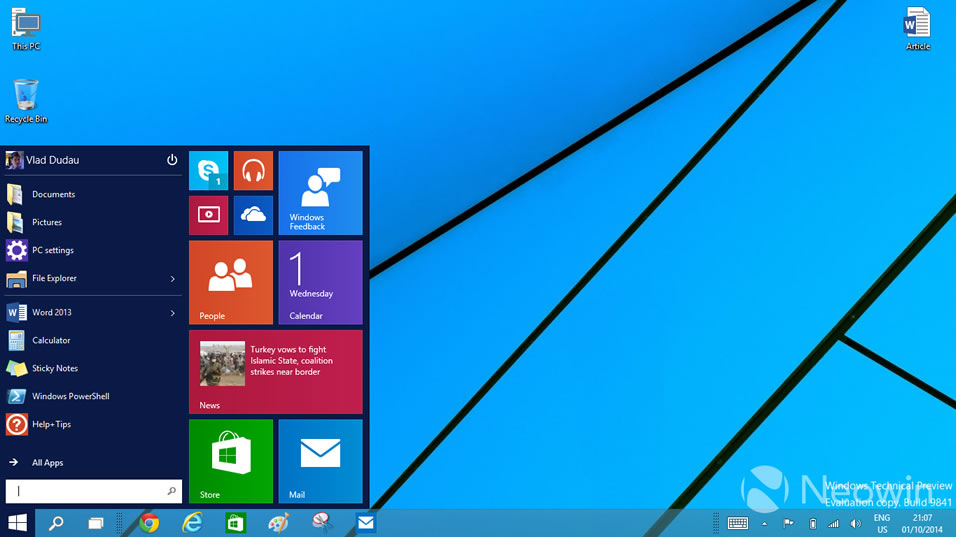956x537 pixels.
Task: Expand the Word 2013 recent files arrow
Action: pos(172,313)
